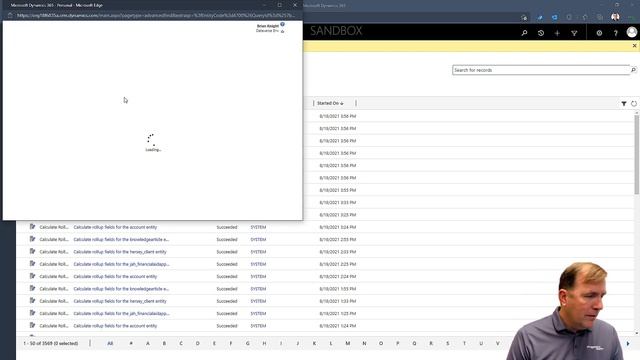Filter records by # in alphabet bar

[131, 344]
